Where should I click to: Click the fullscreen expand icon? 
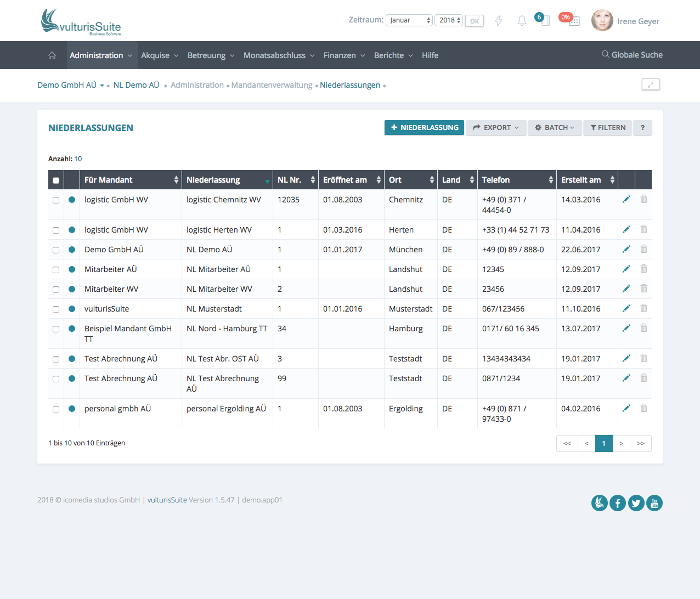[651, 84]
